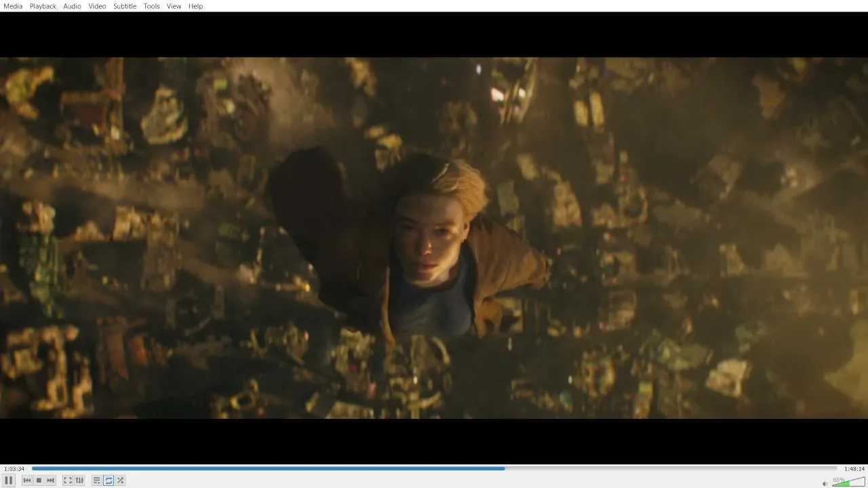Show the extended settings dialog
868x488 pixels.
(79, 481)
